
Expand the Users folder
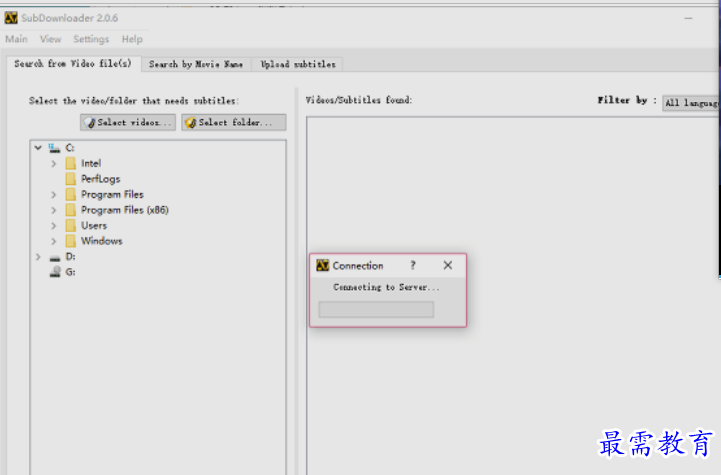(x=53, y=226)
